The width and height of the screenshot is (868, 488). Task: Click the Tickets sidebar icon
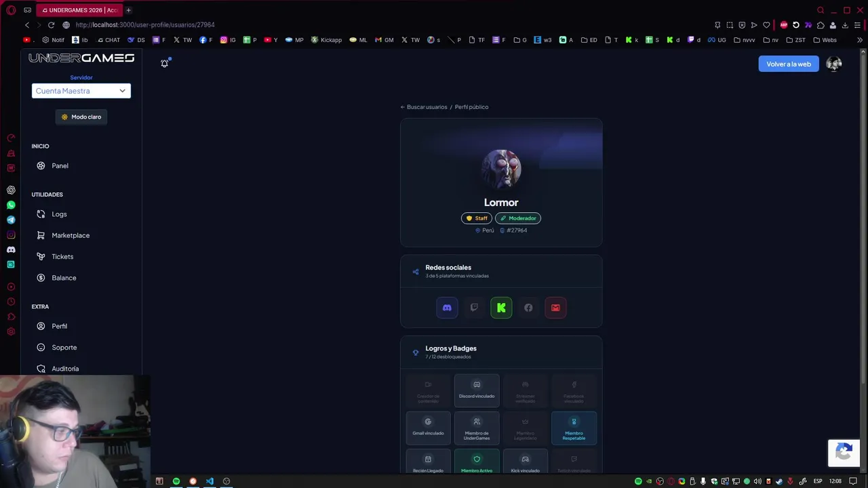pyautogui.click(x=41, y=256)
